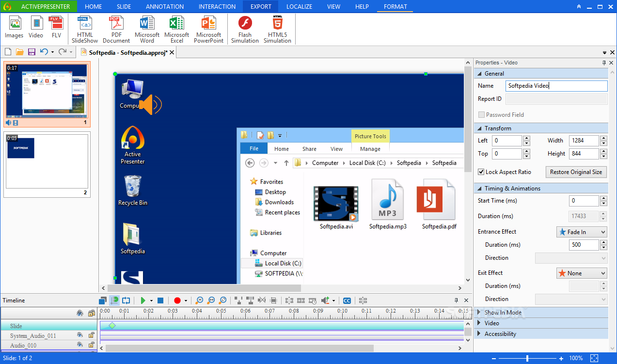Start recording with red record button
617x364 pixels.
coord(177,301)
